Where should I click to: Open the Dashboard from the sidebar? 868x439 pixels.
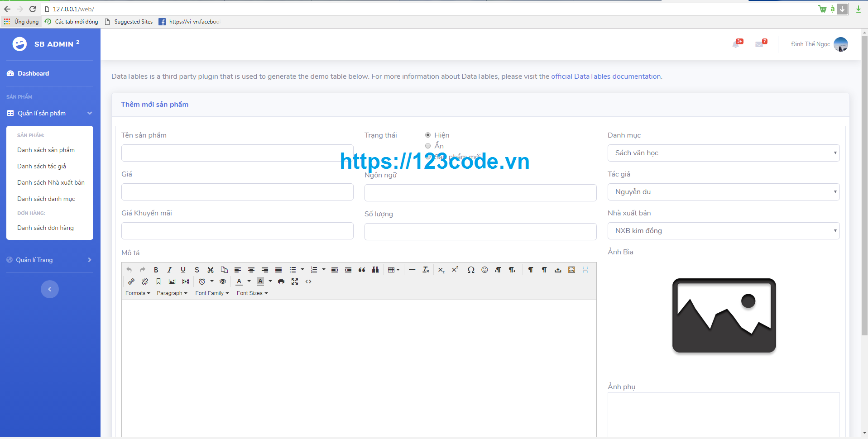[33, 73]
